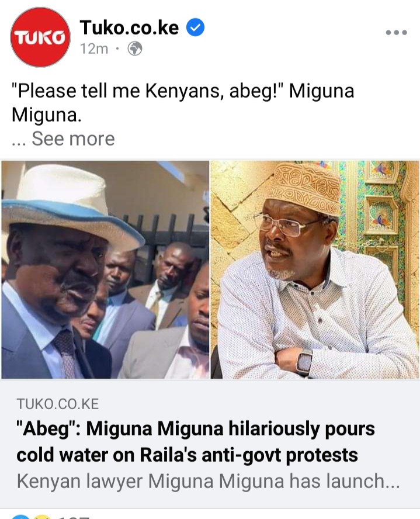Tap the blue verified badge

point(196,27)
